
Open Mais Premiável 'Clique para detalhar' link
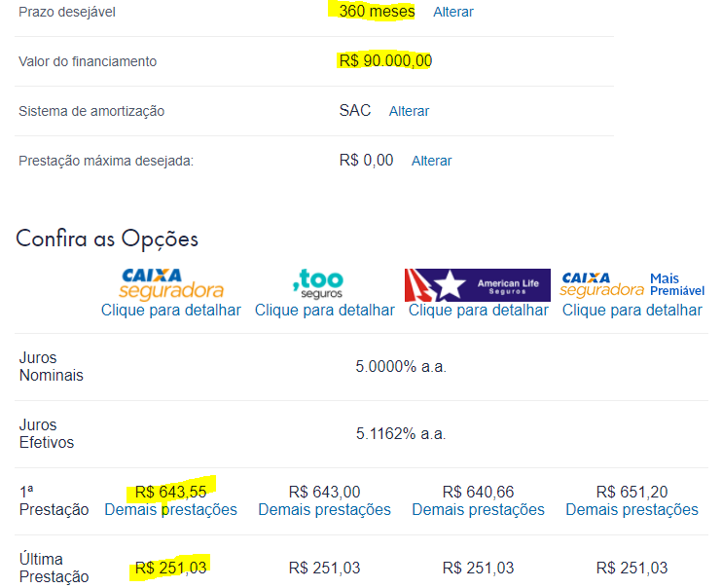632,311
